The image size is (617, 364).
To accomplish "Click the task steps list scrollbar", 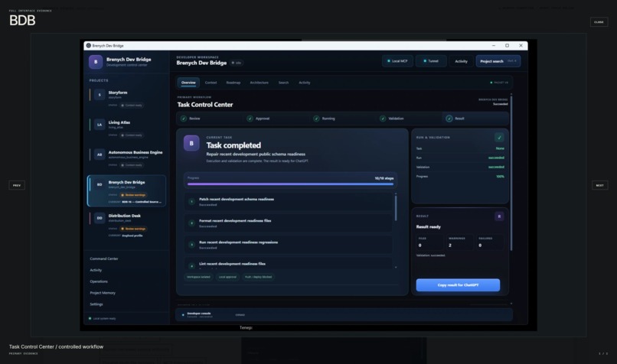I will [x=396, y=208].
